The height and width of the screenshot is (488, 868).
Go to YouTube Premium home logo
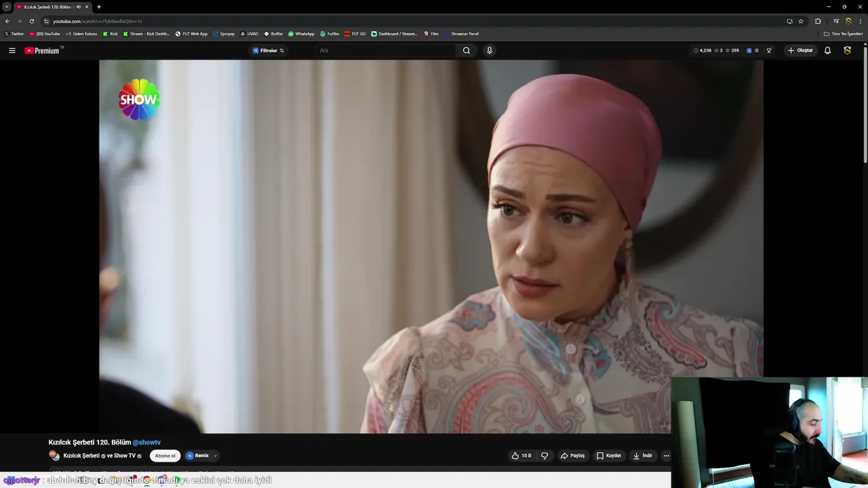coord(43,50)
